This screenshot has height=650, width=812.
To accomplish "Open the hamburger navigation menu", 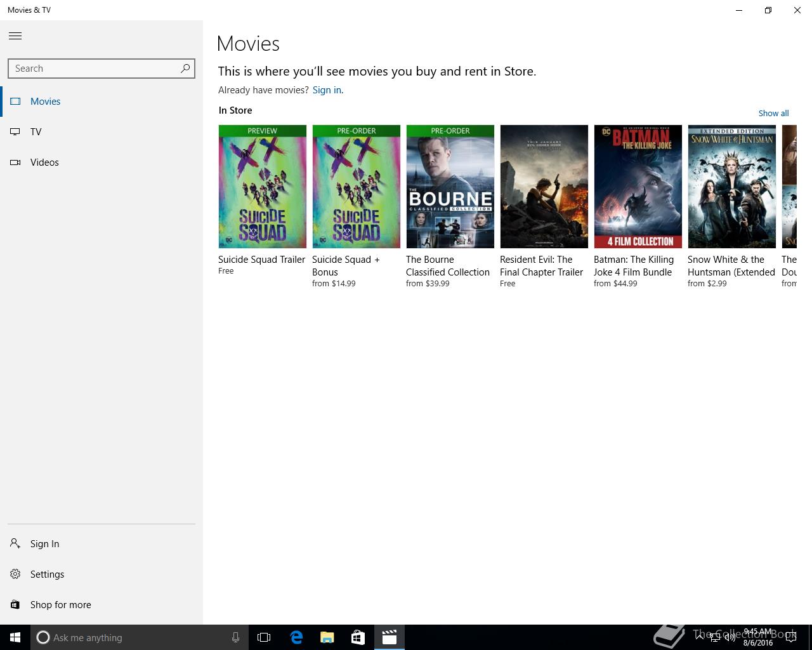I will [x=15, y=36].
